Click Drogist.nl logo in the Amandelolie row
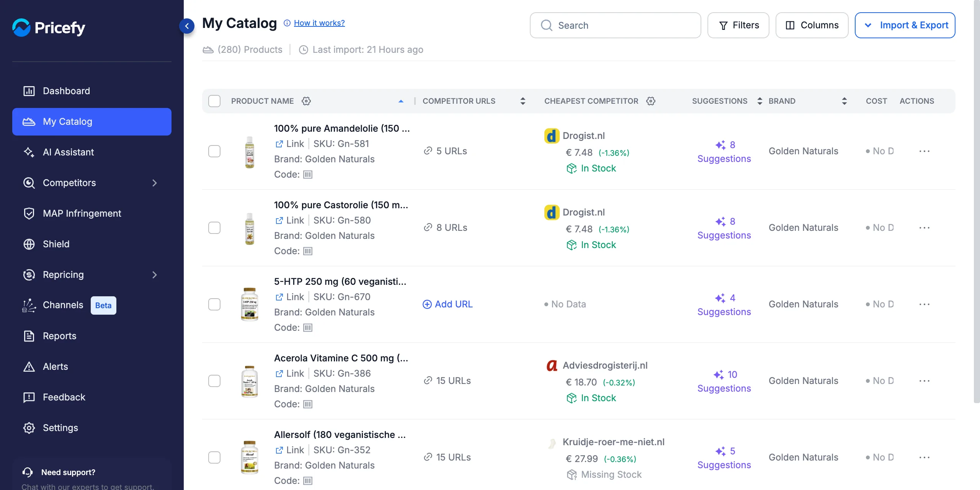Viewport: 980px width, 490px height. coord(552,136)
